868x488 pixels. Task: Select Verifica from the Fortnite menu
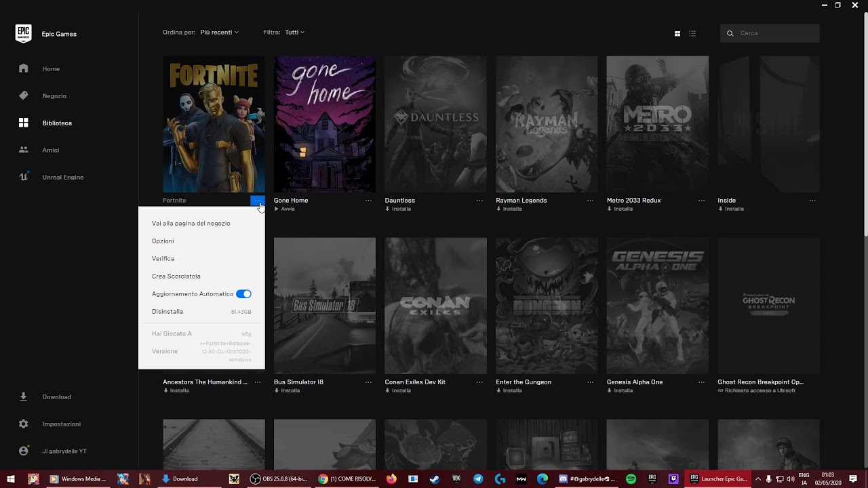pos(163,258)
